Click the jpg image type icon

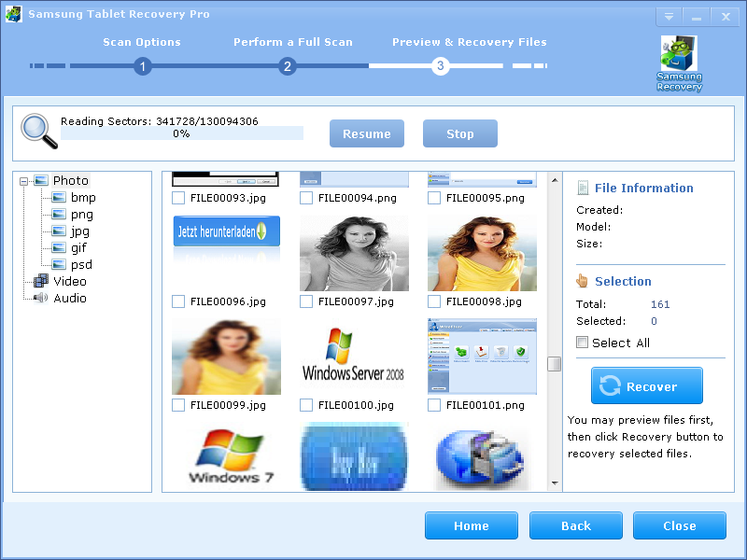tap(59, 231)
